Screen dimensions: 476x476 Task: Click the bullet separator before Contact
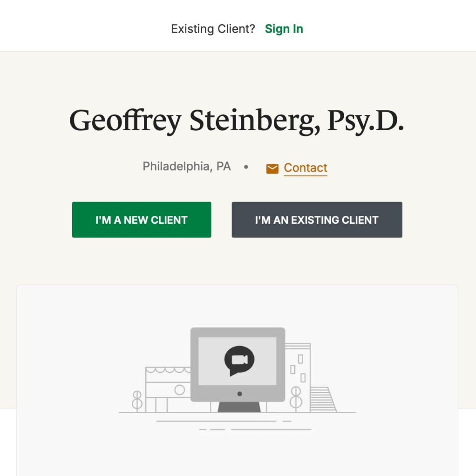tap(246, 167)
